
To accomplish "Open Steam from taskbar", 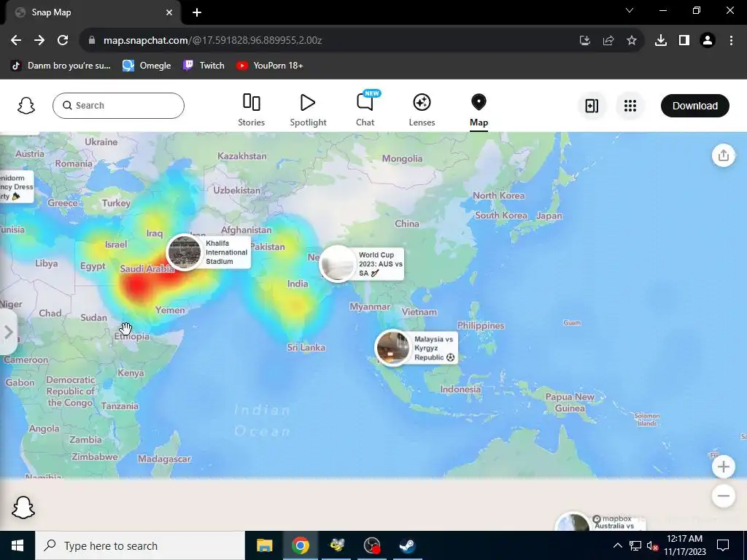I will [407, 545].
